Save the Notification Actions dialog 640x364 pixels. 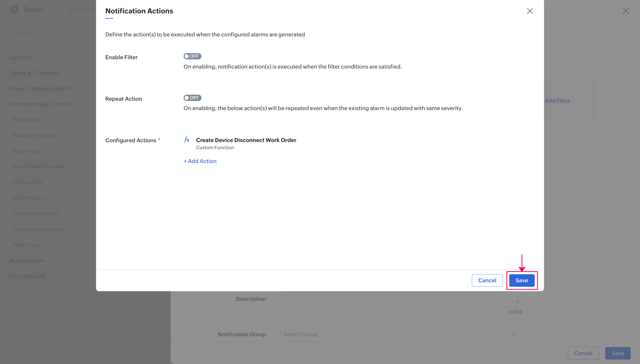click(x=522, y=280)
